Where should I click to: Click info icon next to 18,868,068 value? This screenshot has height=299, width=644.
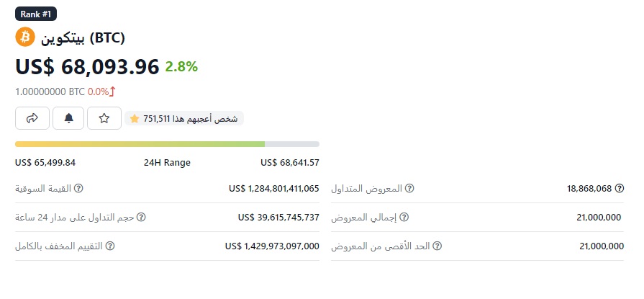pos(618,189)
